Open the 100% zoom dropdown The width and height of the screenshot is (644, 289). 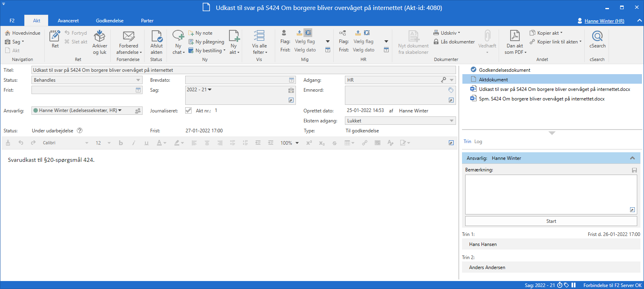click(x=297, y=143)
